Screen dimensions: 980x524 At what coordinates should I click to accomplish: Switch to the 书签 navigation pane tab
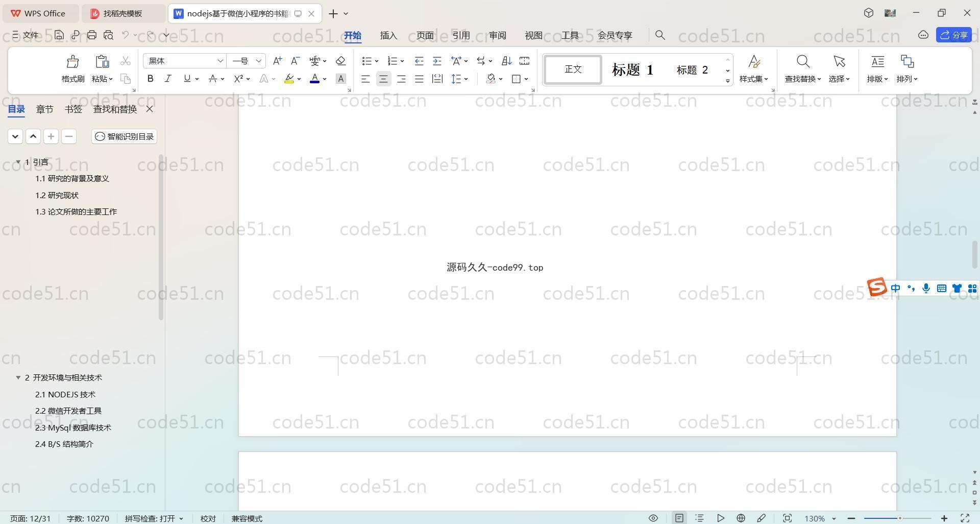click(73, 109)
